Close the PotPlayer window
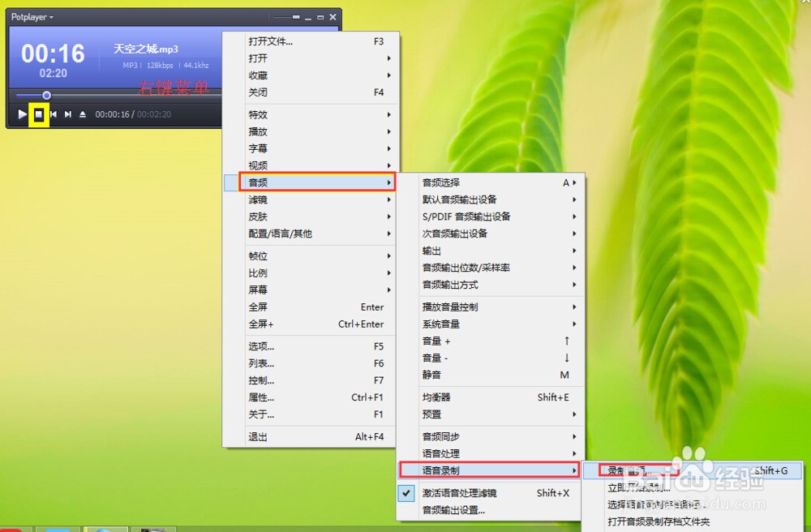 point(333,17)
